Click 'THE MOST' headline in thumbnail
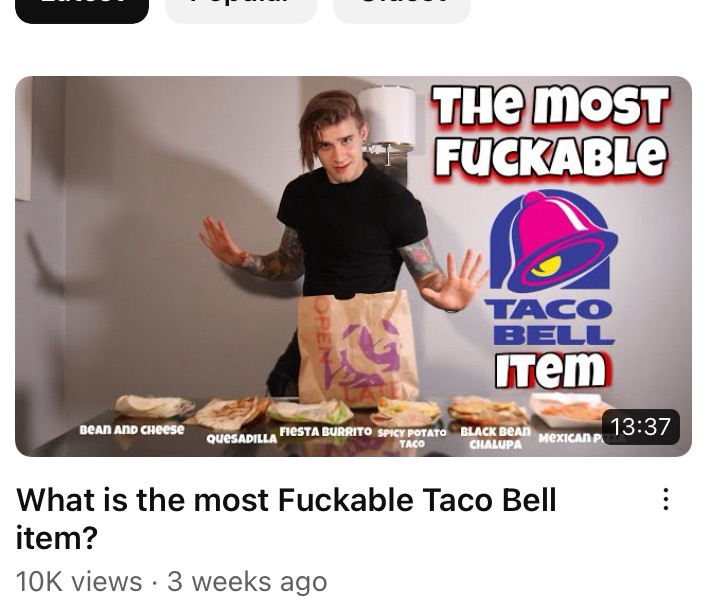The height and width of the screenshot is (602, 711). pyautogui.click(x=550, y=105)
